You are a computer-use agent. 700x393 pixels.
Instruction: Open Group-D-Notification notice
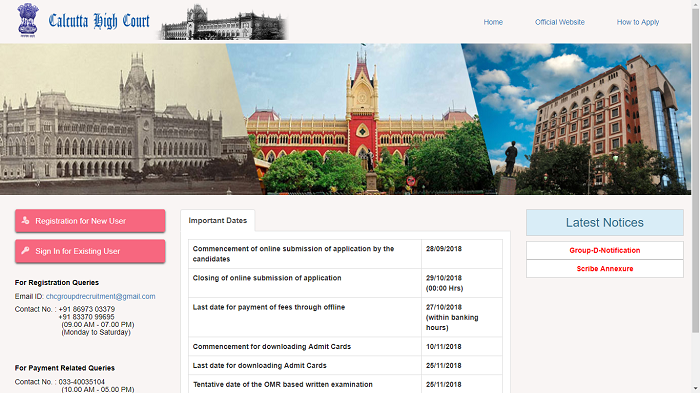coord(604,251)
